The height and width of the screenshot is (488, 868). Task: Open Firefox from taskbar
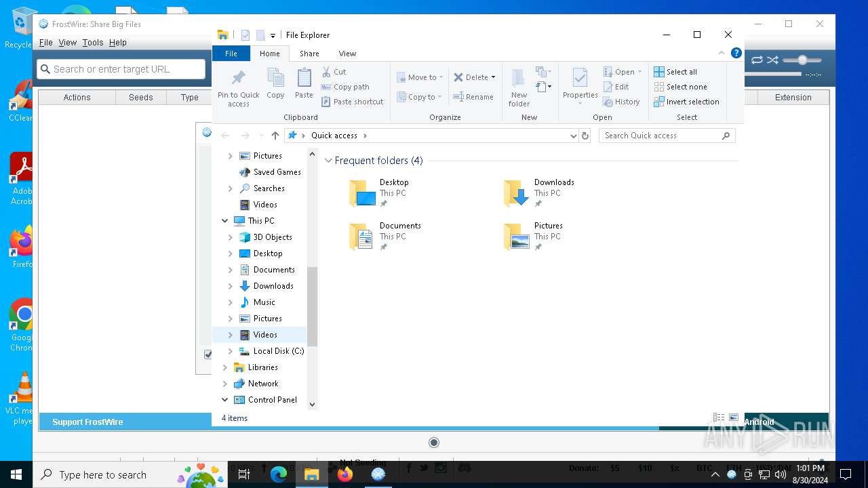point(345,474)
